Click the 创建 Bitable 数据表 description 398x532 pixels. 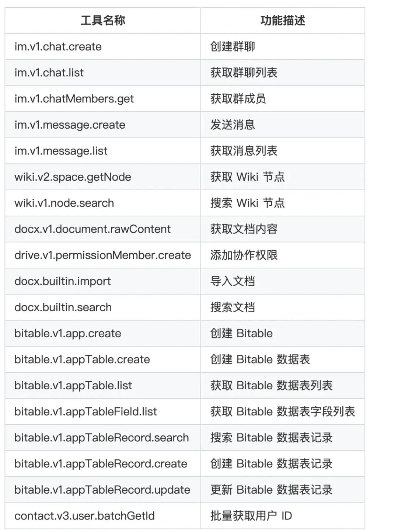click(x=260, y=359)
